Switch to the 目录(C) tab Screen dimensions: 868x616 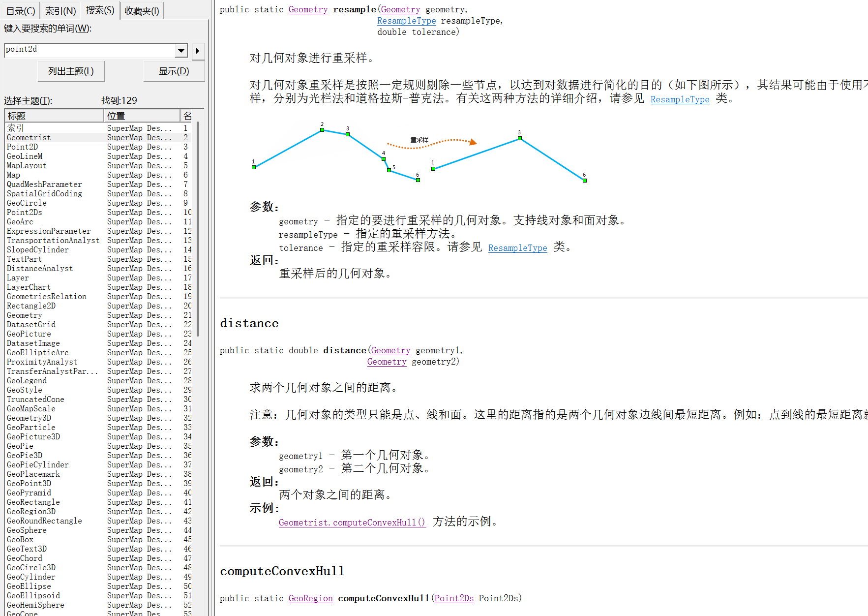pos(21,11)
